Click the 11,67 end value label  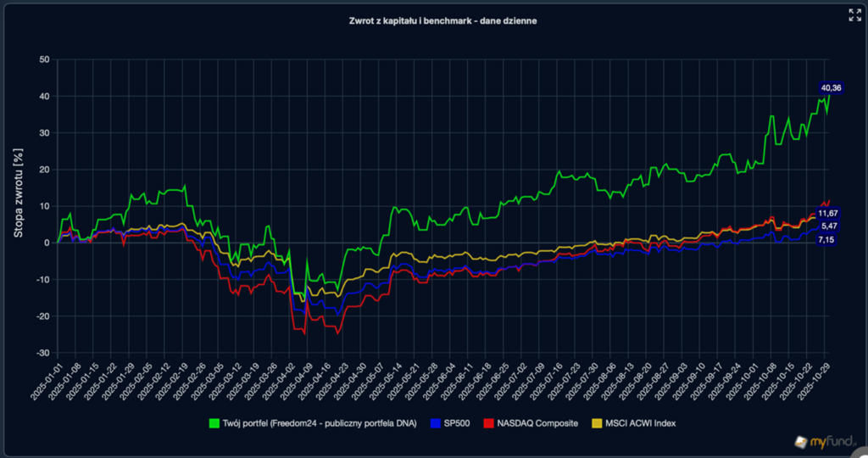tap(828, 214)
